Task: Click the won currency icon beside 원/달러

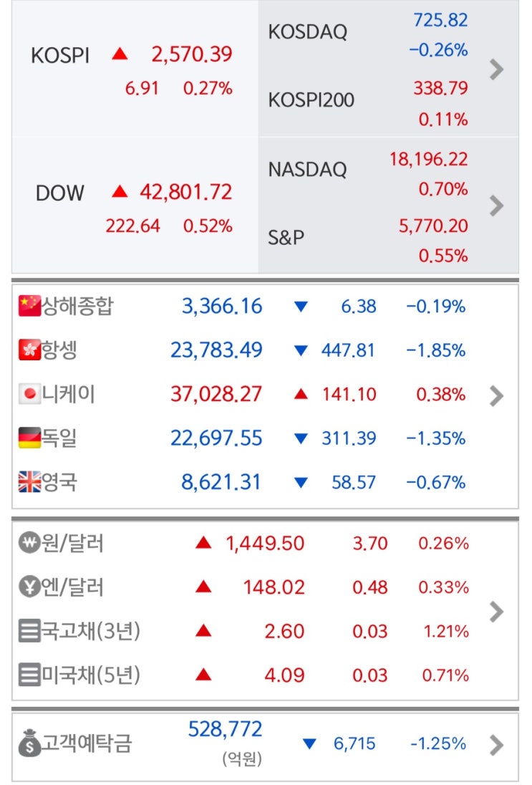Action: pos(28,544)
